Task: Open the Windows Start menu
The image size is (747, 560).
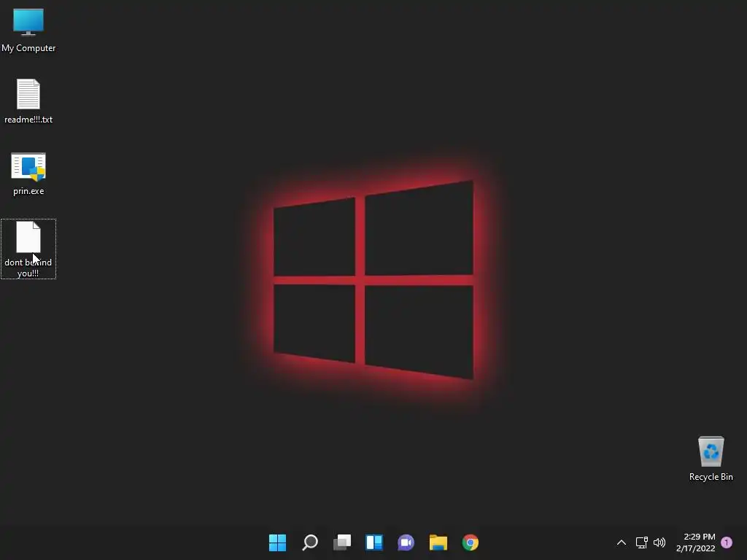Action: point(277,542)
